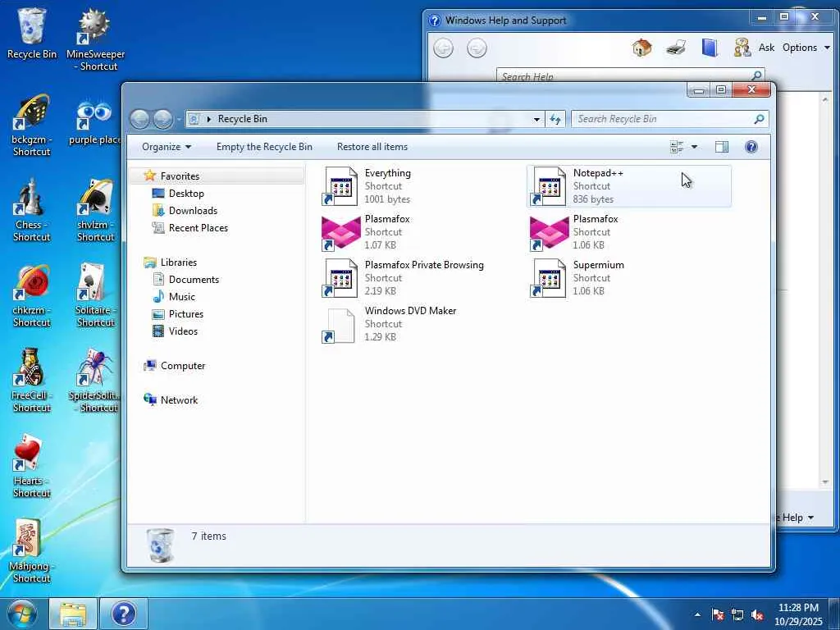Click the Explorer taskbar button
Viewport: 840px width, 630px height.
tap(73, 614)
